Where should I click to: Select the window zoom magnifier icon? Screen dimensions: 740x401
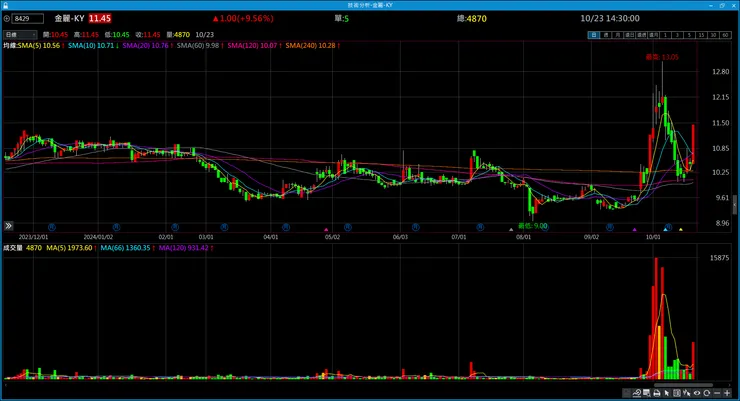coord(647,393)
